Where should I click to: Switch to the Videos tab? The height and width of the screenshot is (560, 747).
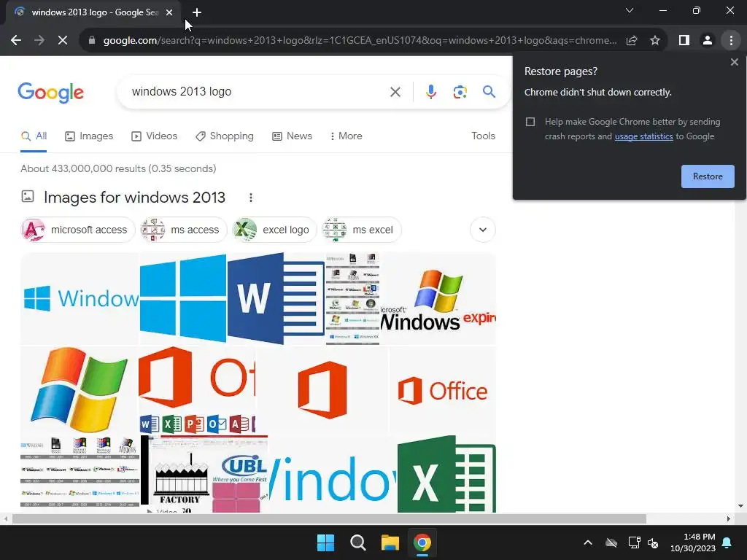[155, 136]
